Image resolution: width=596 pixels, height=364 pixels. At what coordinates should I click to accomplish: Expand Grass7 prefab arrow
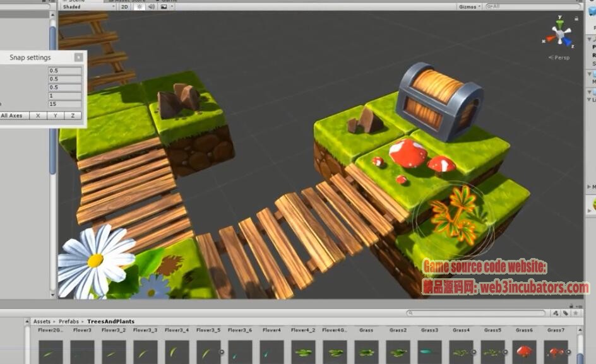569,352
